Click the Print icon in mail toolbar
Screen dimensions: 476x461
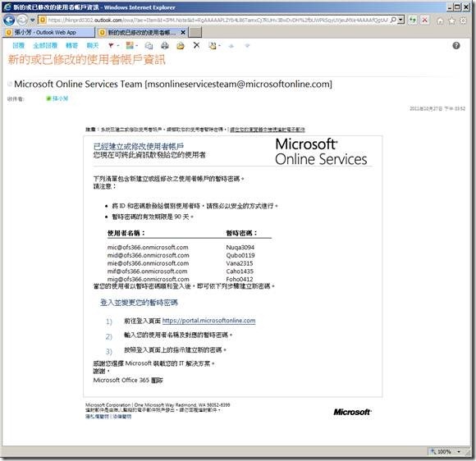(x=165, y=45)
